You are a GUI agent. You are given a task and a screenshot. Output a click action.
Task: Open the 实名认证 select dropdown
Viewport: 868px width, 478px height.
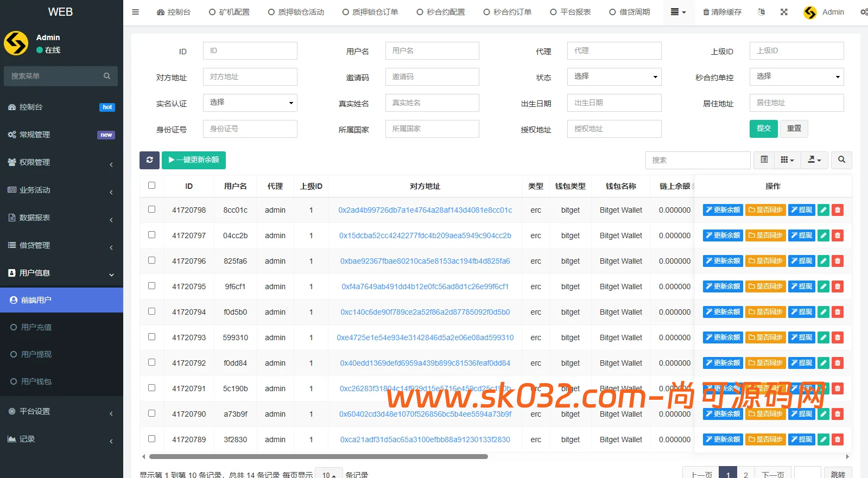tap(250, 103)
